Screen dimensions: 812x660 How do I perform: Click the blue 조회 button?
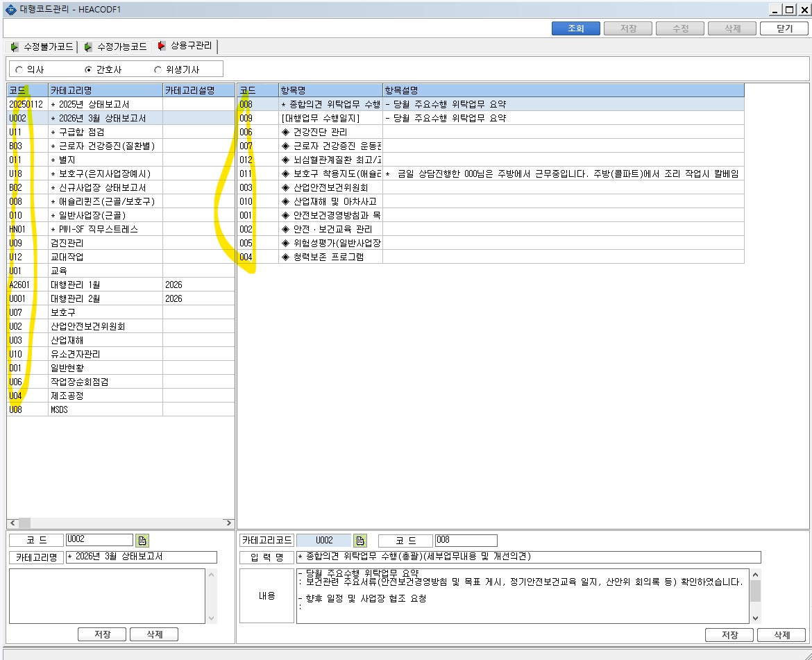pyautogui.click(x=576, y=28)
